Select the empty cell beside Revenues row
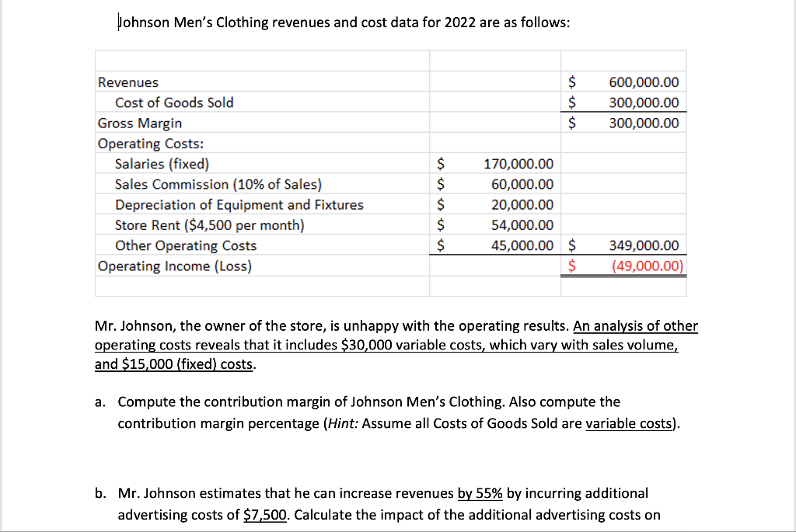 494,82
